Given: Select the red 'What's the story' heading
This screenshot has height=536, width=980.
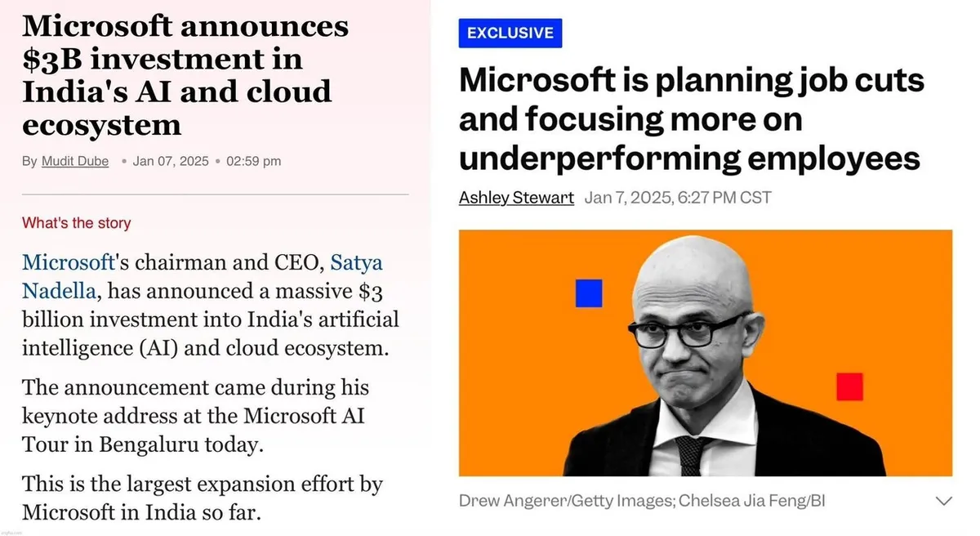Looking at the screenshot, I should [x=76, y=223].
